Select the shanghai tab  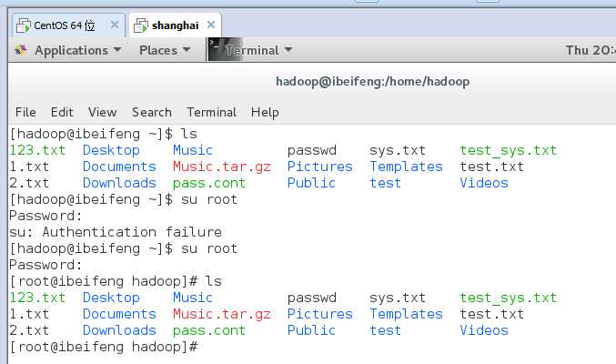[x=175, y=25]
